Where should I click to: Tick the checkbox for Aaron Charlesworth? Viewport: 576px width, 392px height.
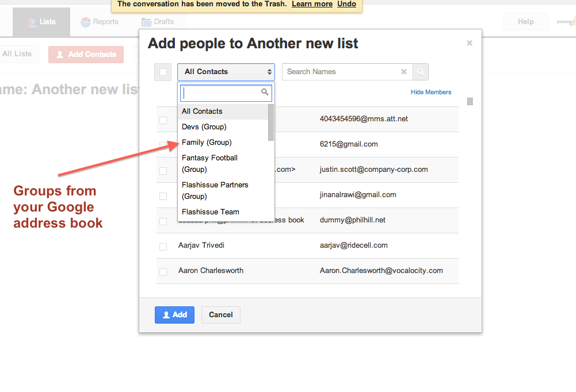tap(163, 271)
